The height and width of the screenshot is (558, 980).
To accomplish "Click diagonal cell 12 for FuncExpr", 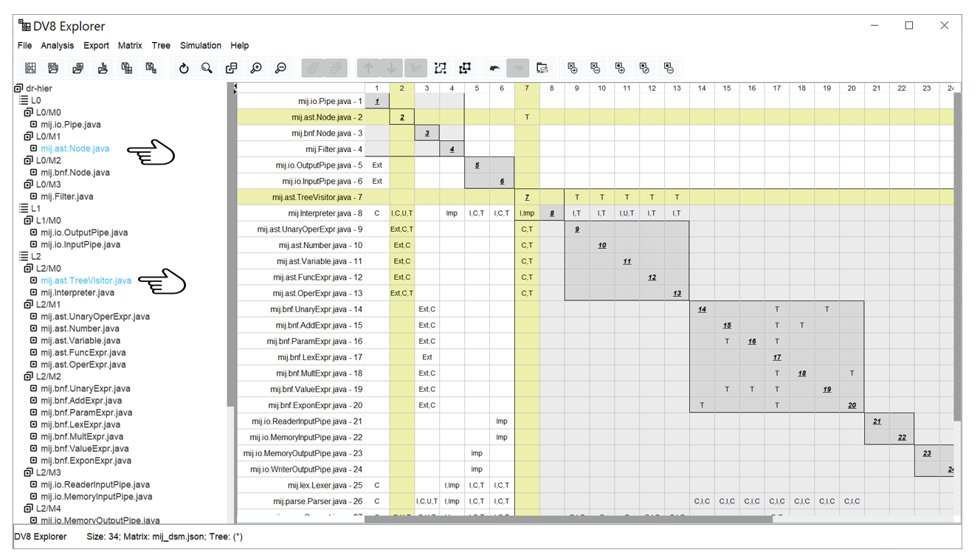I will tap(652, 278).
